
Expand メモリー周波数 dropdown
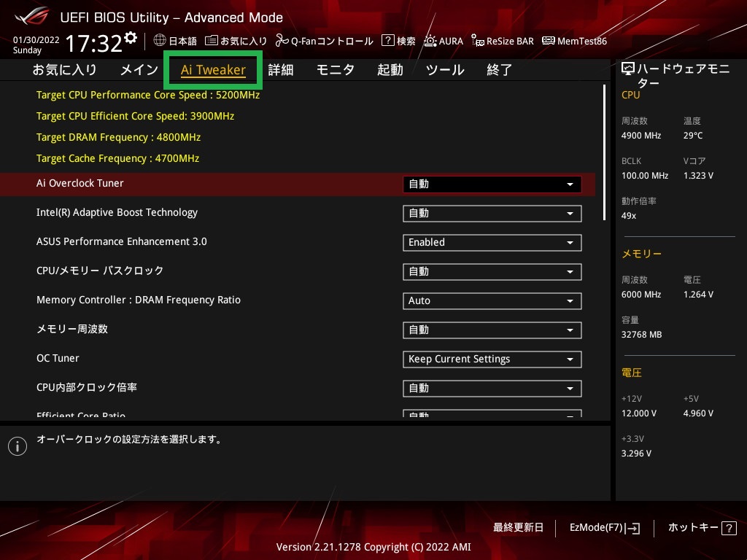coord(492,330)
